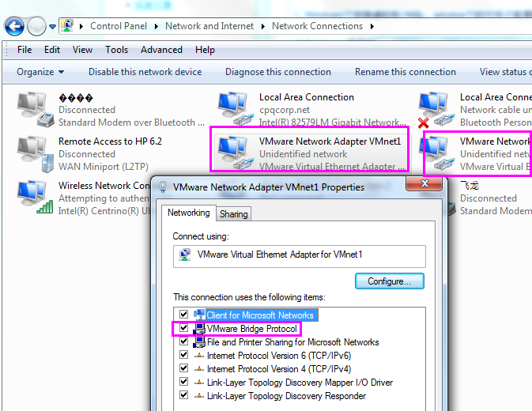The height and width of the screenshot is (411, 532).
Task: Switch to the Networking tab
Action: click(x=189, y=213)
